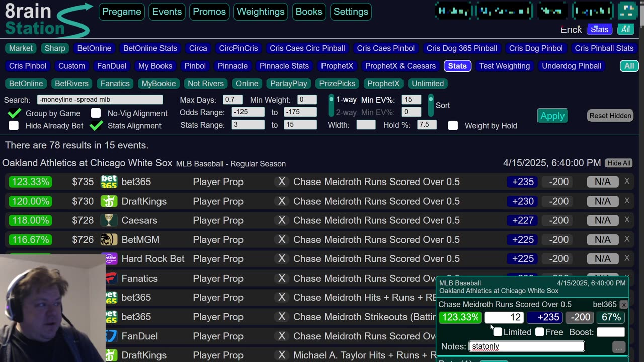Viewport: 644px width, 362px height.
Task: Toggle the Stats Alignment checkbox
Action: coord(96,125)
